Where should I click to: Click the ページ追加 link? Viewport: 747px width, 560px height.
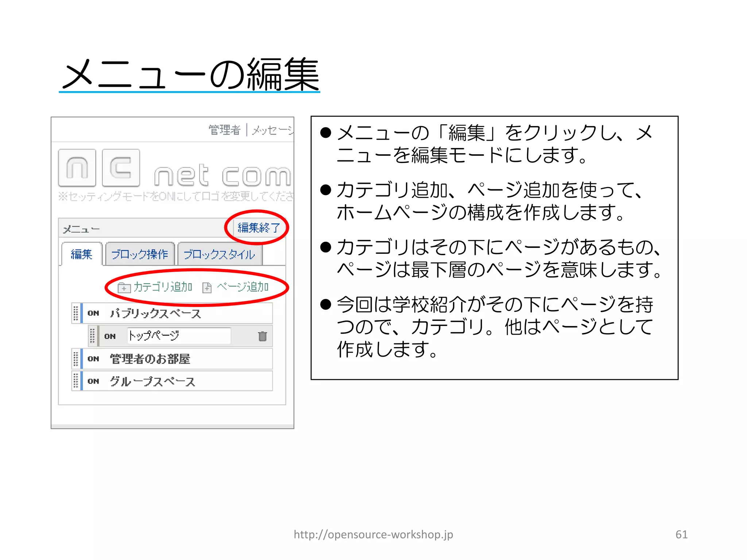243,287
